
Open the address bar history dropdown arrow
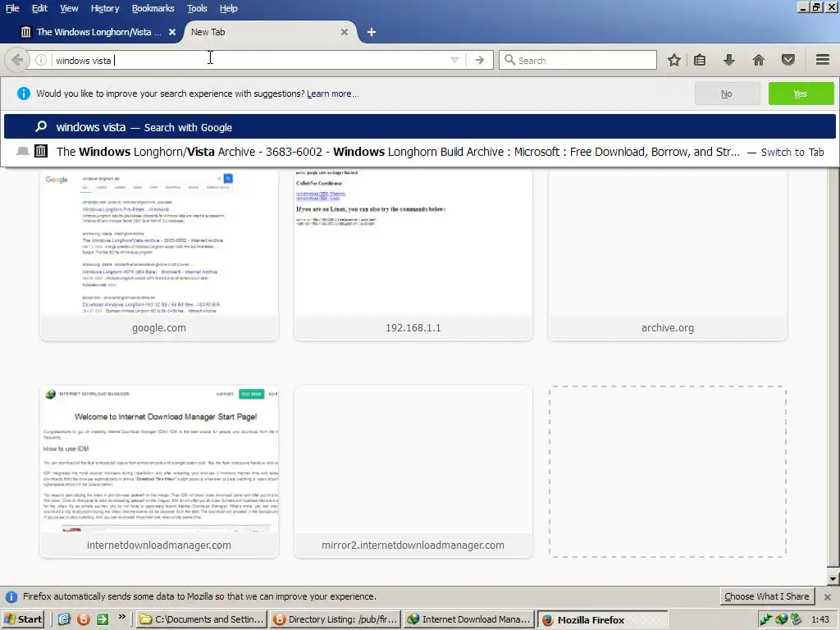(x=454, y=60)
